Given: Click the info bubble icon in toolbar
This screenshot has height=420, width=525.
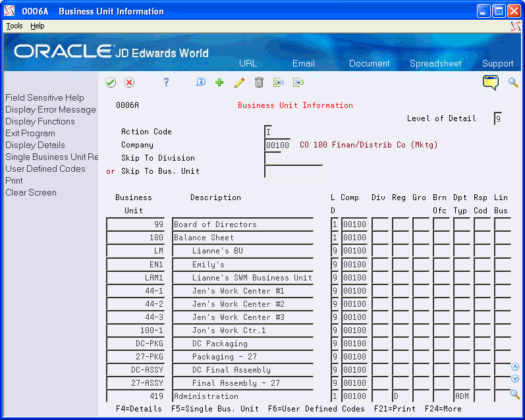Looking at the screenshot, I should (201, 82).
